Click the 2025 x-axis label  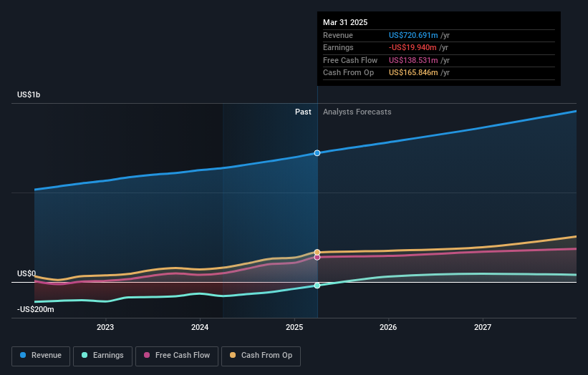294,327
